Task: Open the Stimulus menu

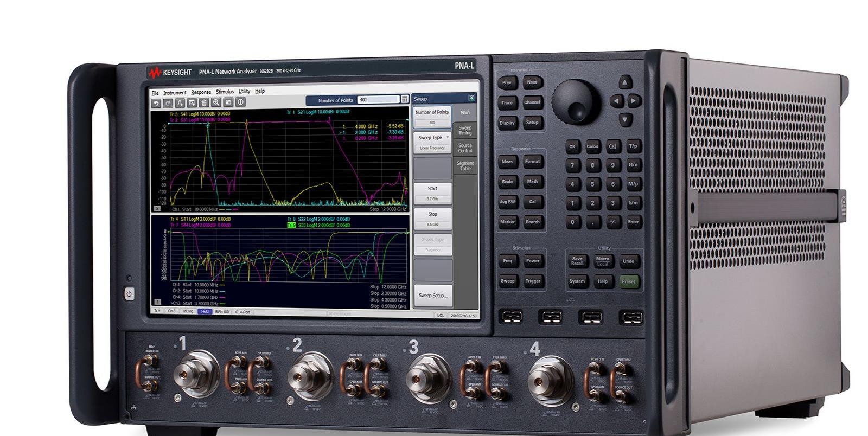Action: point(225,92)
